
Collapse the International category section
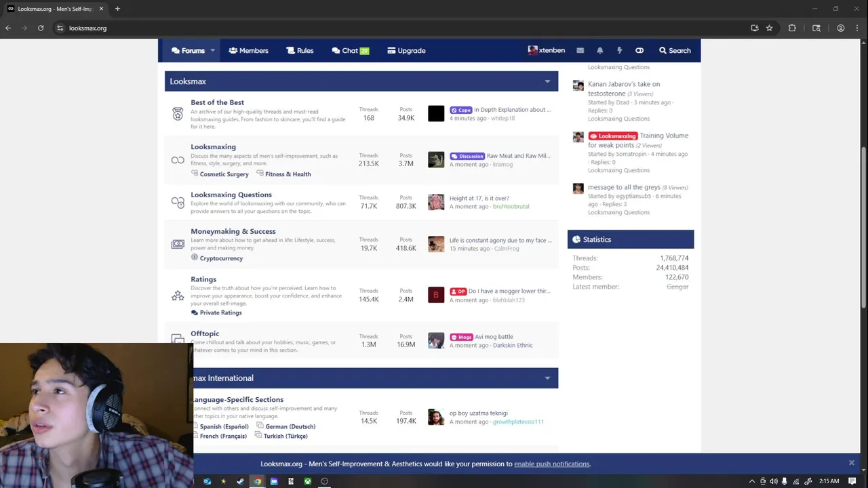point(547,378)
